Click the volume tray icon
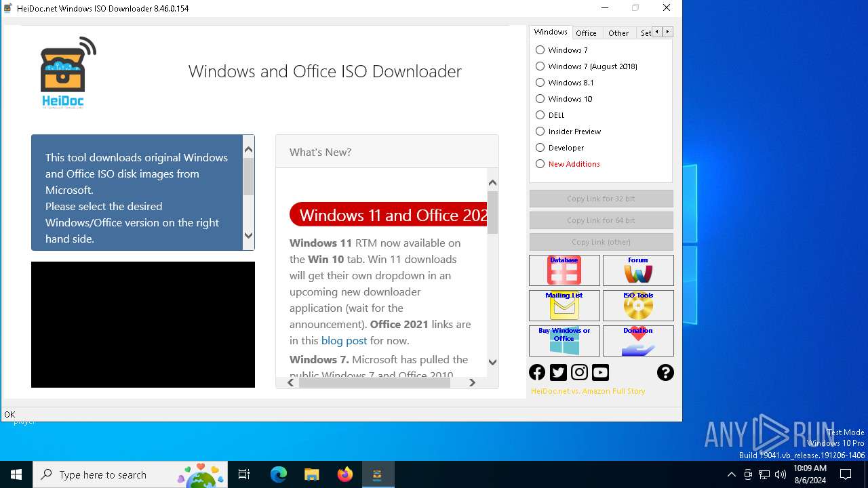The width and height of the screenshot is (868, 488). pos(781,474)
